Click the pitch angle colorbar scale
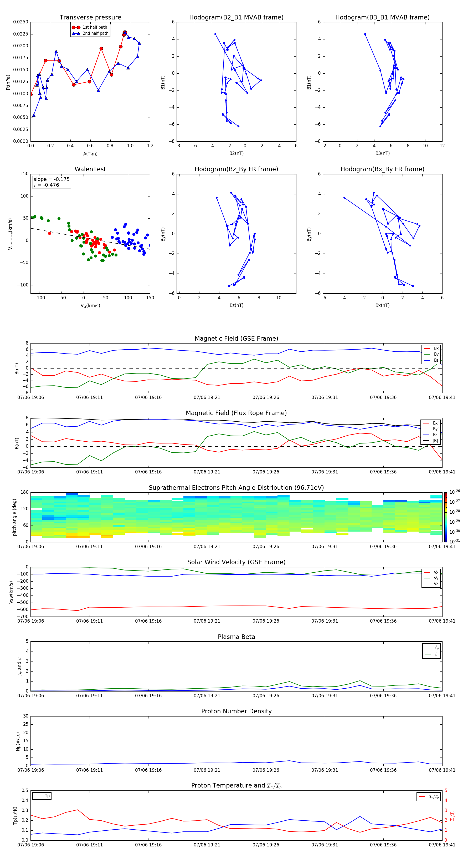This screenshot has height=868, width=473. (x=446, y=517)
